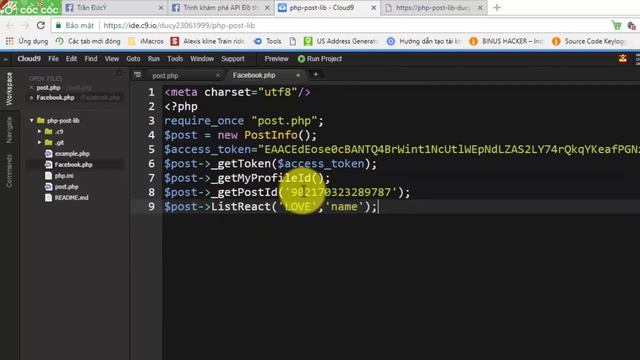
Task: Open the US Address Generator bookmark
Action: click(x=341, y=41)
